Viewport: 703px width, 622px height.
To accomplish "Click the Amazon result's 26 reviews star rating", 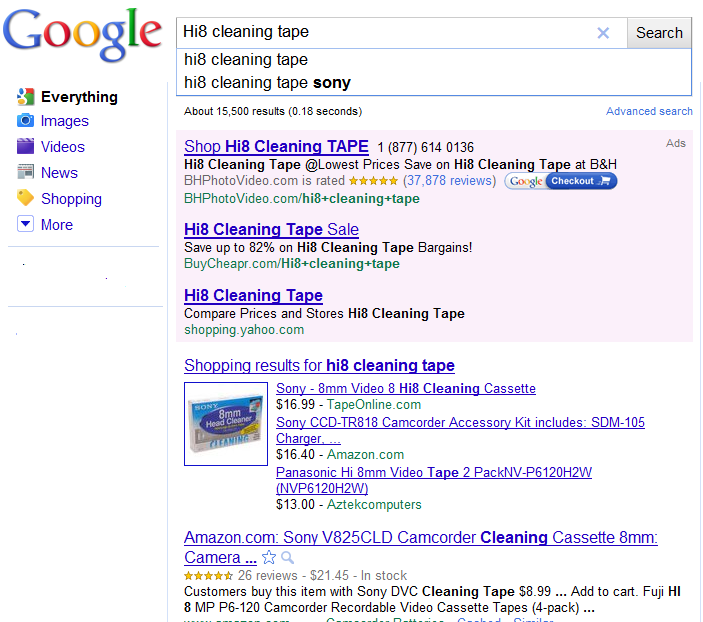I will coord(208,575).
